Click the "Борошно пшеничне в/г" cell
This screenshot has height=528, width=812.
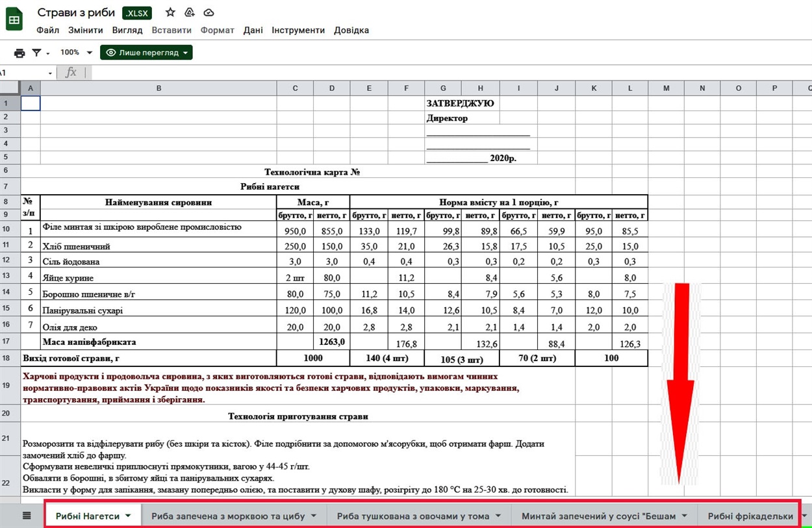click(159, 294)
